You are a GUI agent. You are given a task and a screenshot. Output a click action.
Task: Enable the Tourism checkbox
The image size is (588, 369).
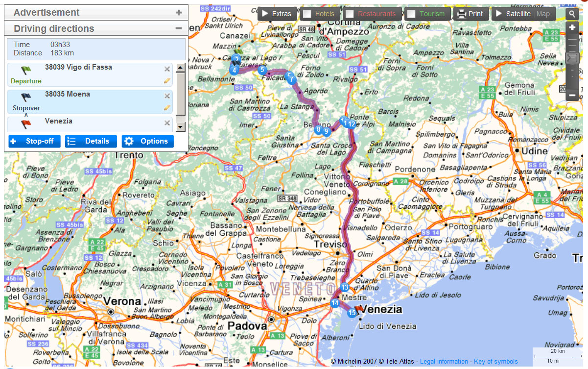[x=411, y=14]
